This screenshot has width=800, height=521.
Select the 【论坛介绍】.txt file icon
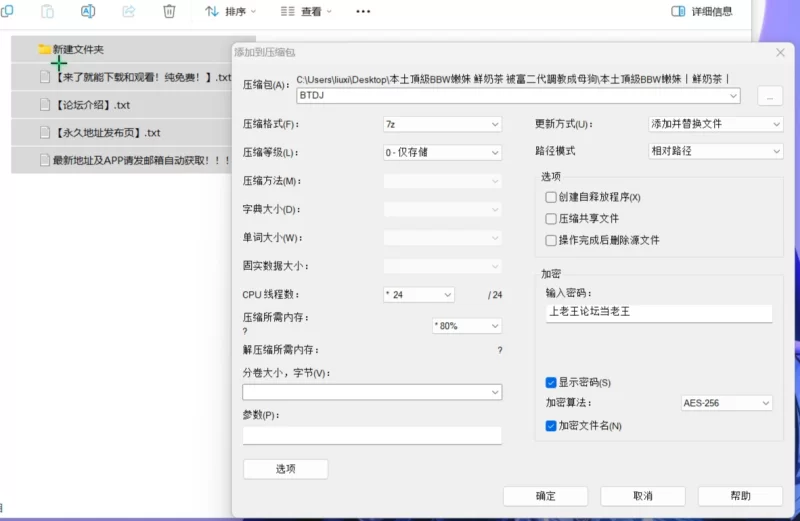(x=44, y=104)
